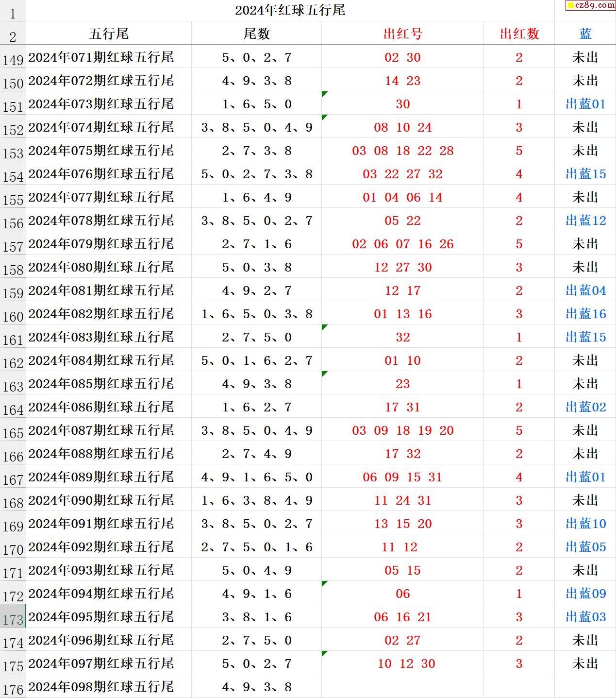Select the 出红数 header cell
The image size is (616, 698).
(x=519, y=34)
